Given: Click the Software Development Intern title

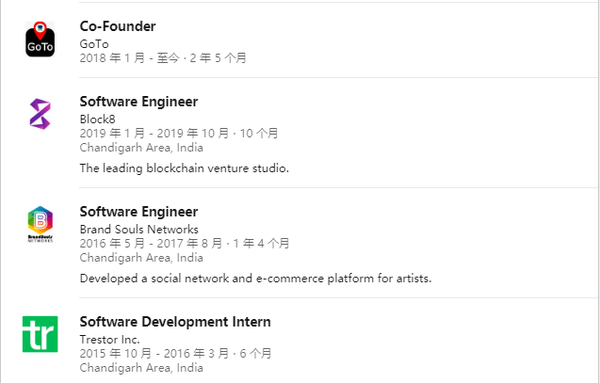Looking at the screenshot, I should (175, 322).
